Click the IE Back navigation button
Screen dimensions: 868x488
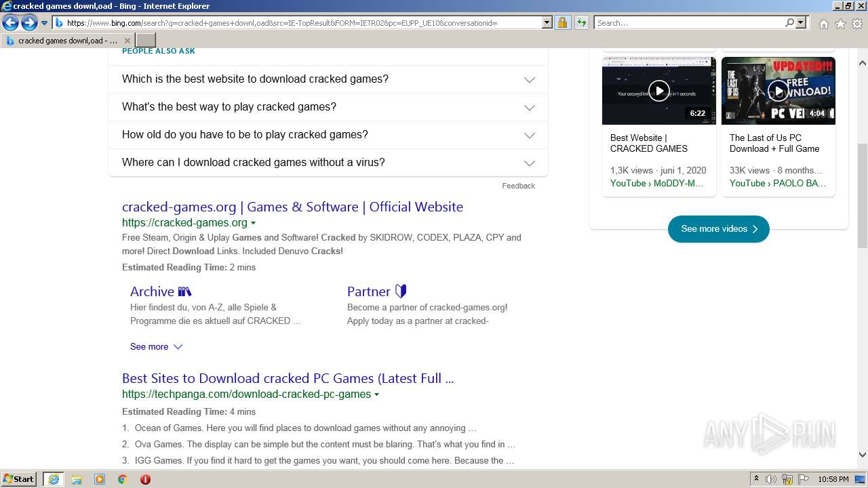[x=10, y=23]
